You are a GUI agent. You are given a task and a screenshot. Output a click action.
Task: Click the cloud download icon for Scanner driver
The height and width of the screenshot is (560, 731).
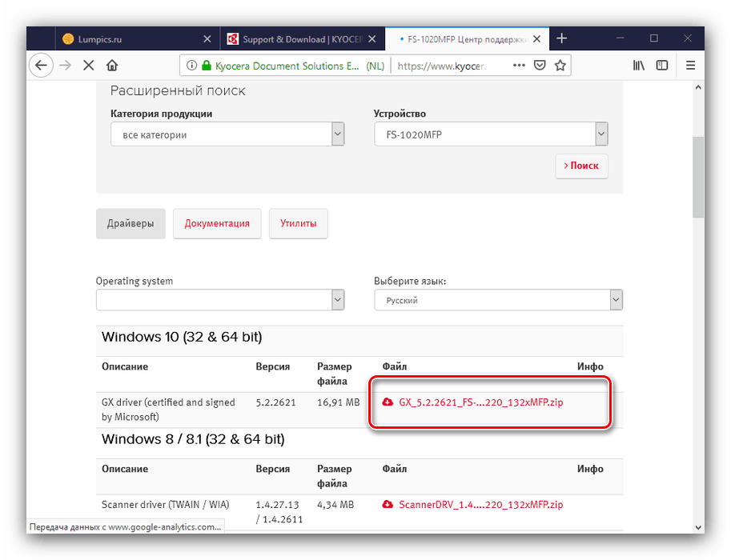click(x=388, y=505)
